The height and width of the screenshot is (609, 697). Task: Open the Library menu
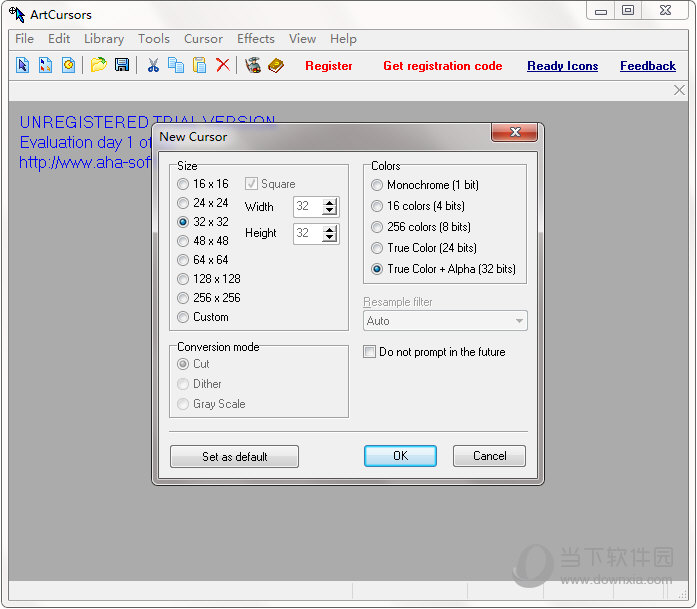pos(104,39)
